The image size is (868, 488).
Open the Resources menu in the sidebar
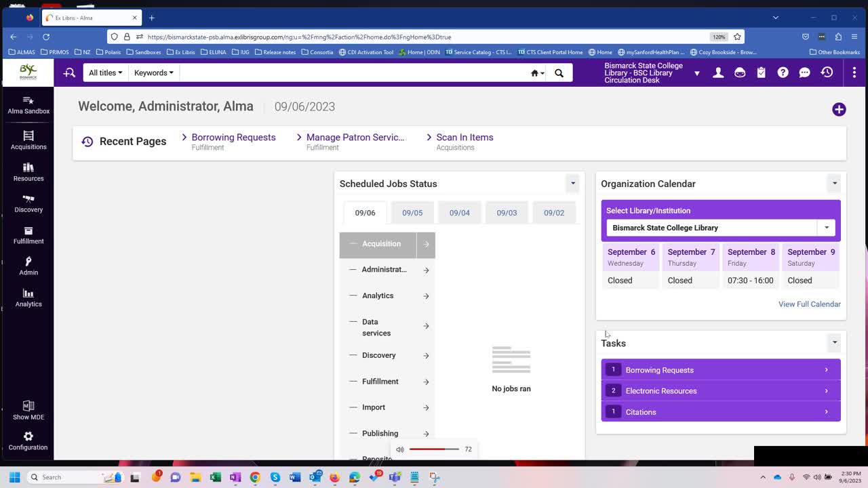click(28, 171)
